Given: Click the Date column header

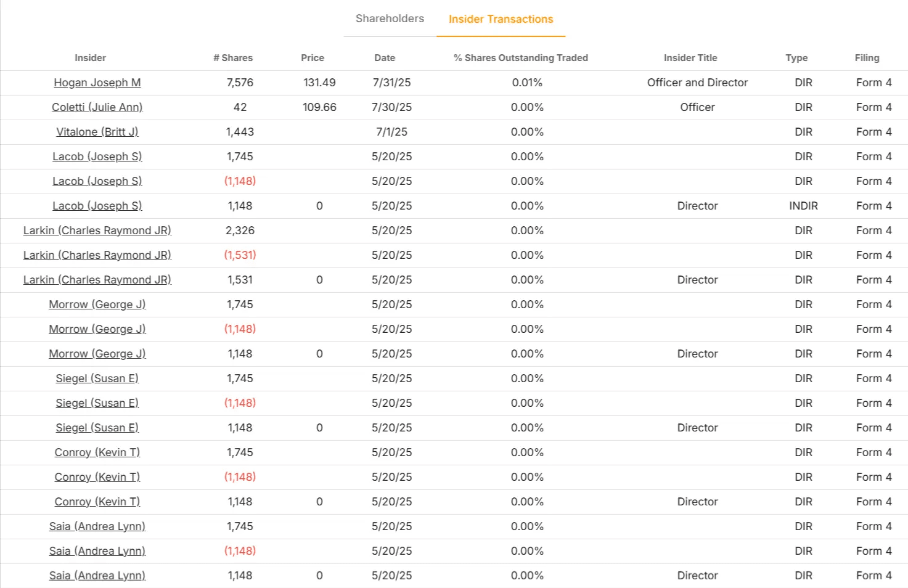Looking at the screenshot, I should 385,58.
